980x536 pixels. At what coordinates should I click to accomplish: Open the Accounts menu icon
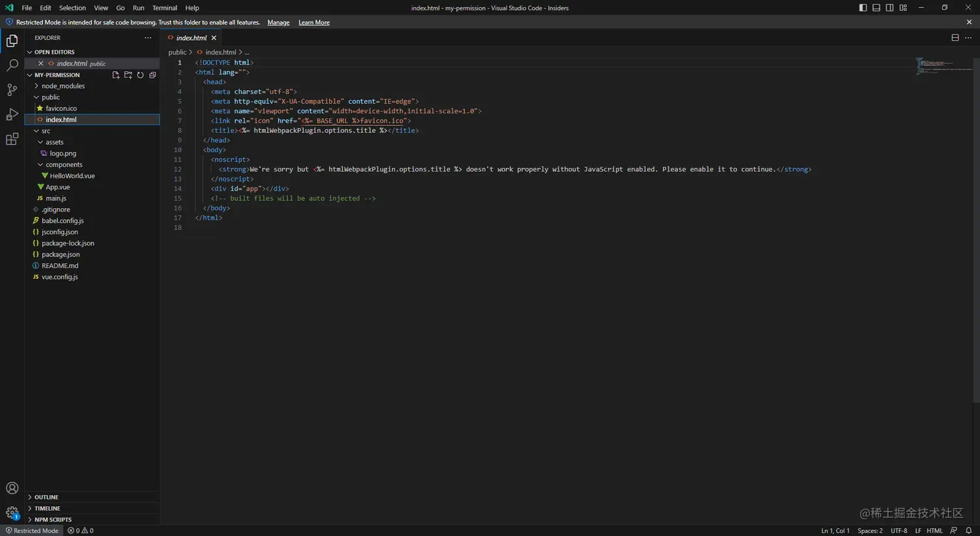pos(12,488)
